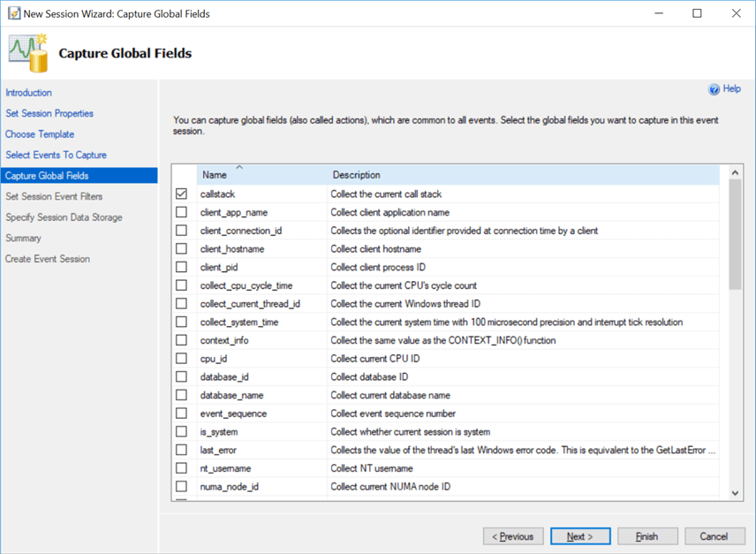Select 'Collect event sequence number' text
This screenshot has width=756, height=554.
click(x=393, y=414)
